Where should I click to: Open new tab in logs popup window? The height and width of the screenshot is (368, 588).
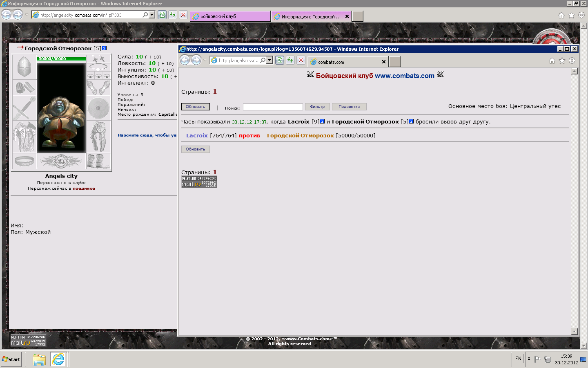tap(394, 62)
